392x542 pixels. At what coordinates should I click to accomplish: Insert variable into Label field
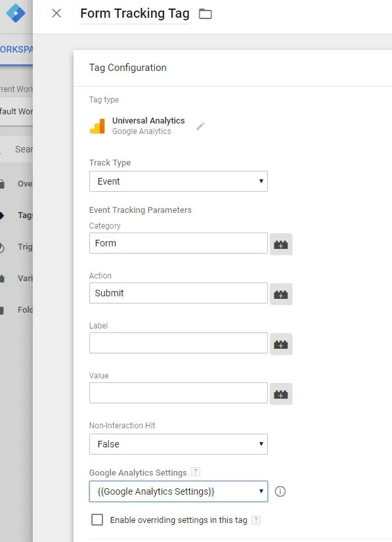coord(281,344)
